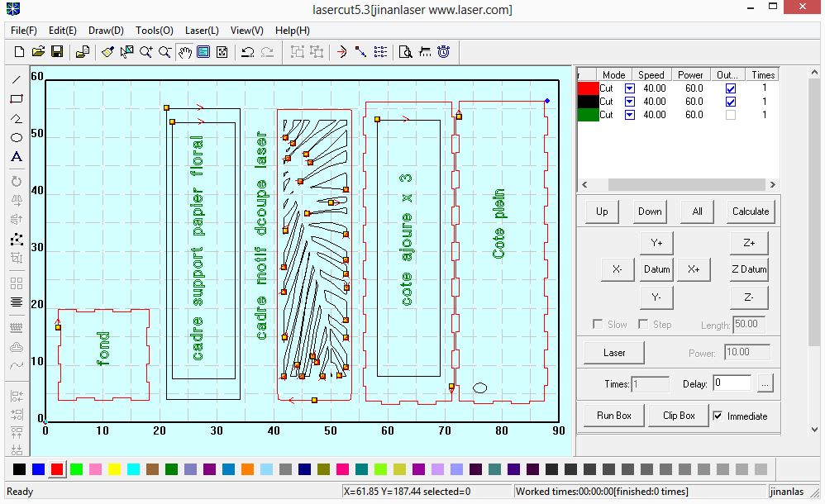Toggle output checkbox for red layer
Image resolution: width=825 pixels, height=504 pixels.
(x=730, y=88)
